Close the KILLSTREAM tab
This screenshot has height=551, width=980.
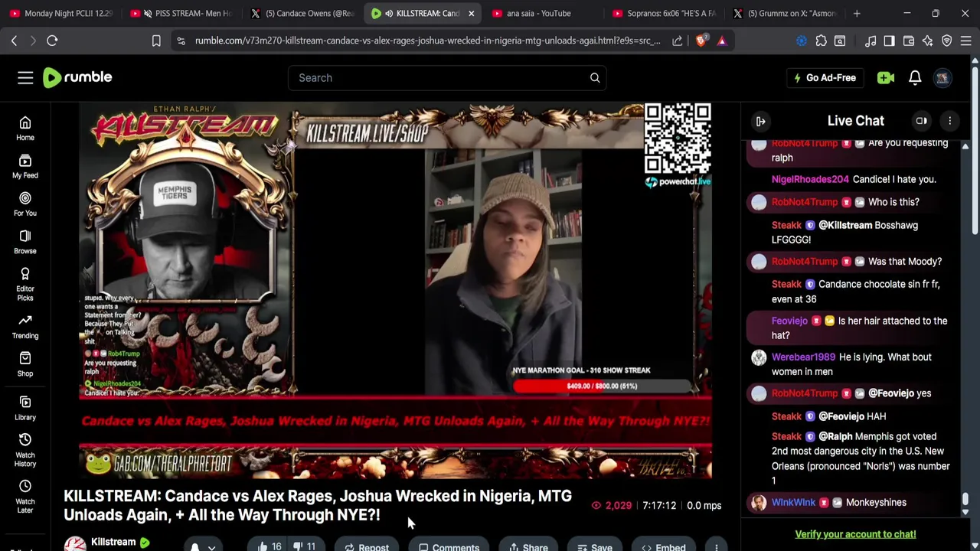pos(472,13)
